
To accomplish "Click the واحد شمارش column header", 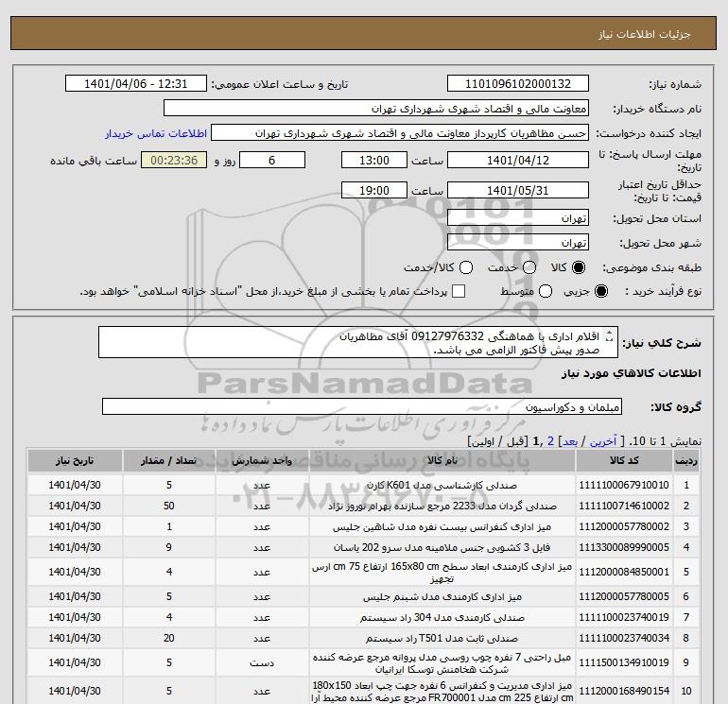I will coord(262,461).
